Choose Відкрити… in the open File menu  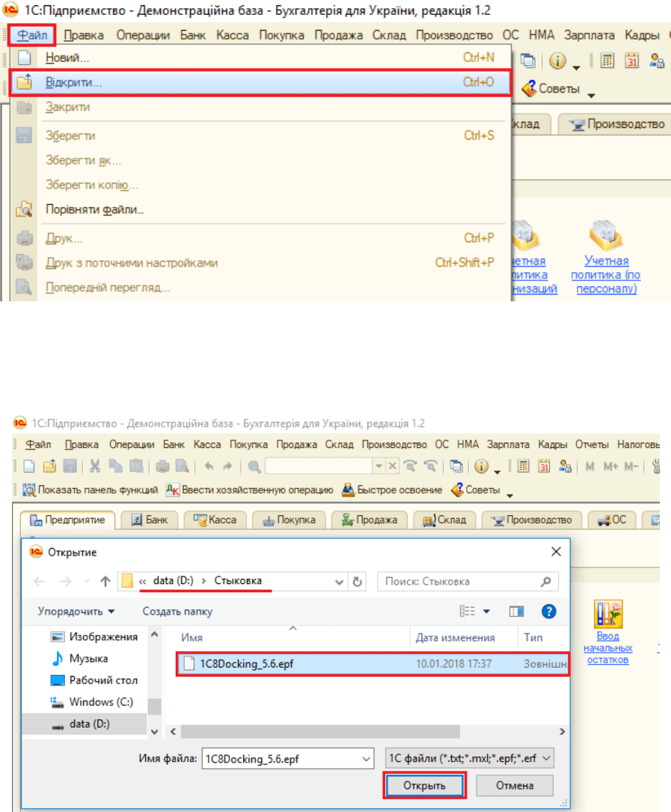(x=260, y=82)
